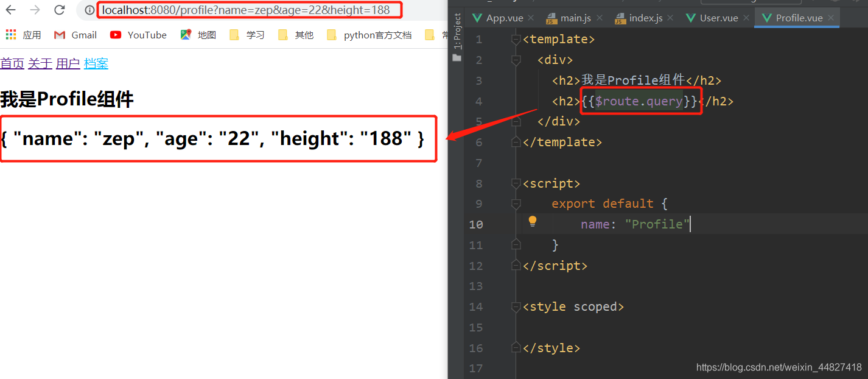Click the browser forward arrow
Viewport: 868px width, 379px height.
[35, 10]
